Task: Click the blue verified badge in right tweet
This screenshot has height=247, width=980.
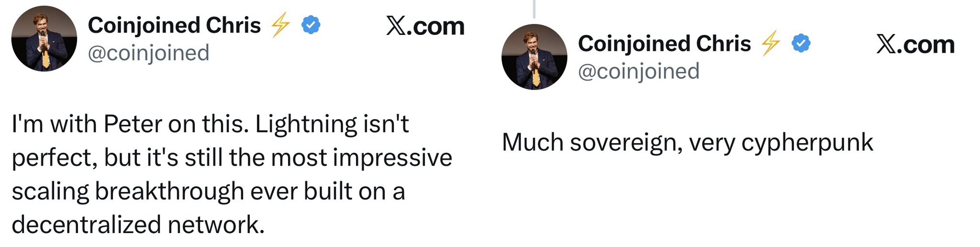Action: pyautogui.click(x=801, y=44)
